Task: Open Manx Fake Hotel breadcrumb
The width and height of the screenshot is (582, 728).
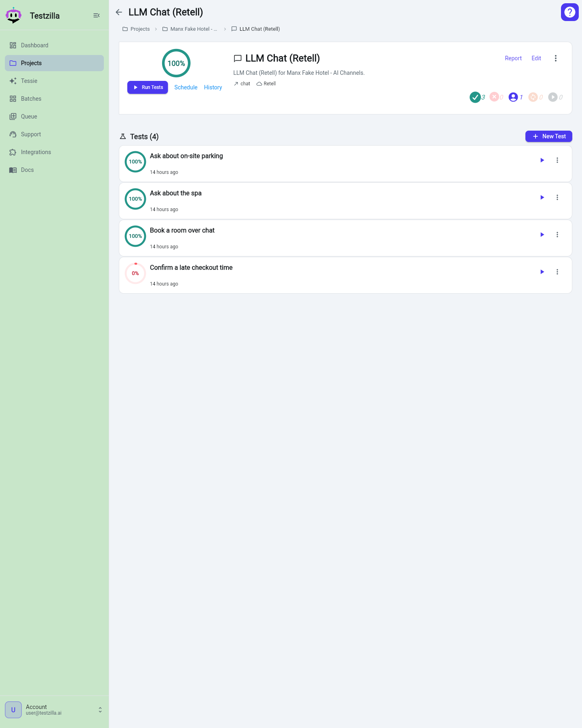Action: [x=190, y=29]
